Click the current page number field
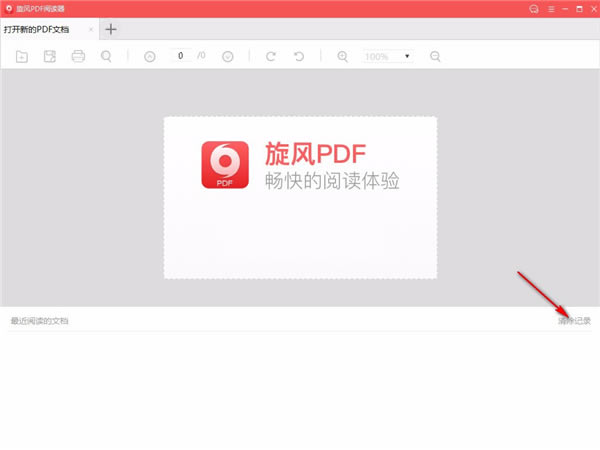The width and height of the screenshot is (600, 450). click(180, 56)
